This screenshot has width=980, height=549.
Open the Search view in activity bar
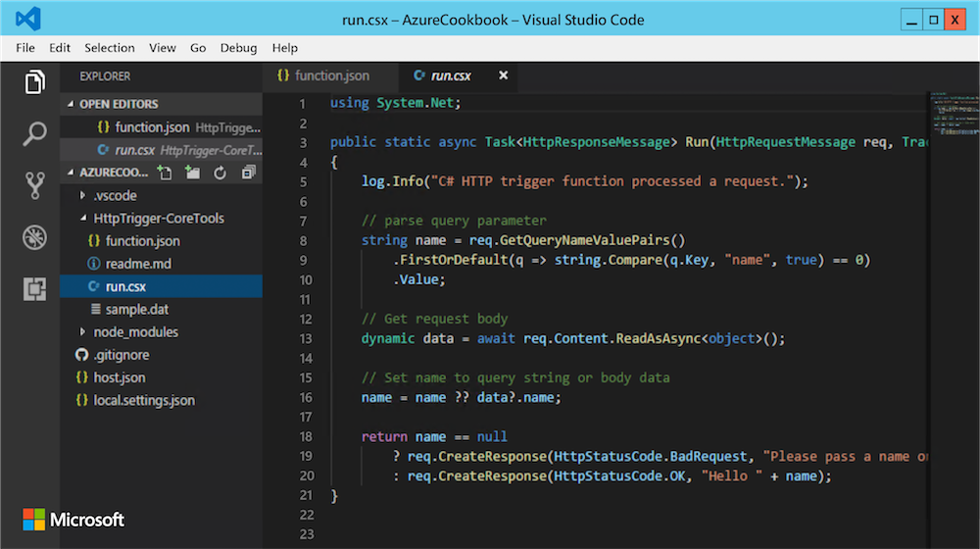click(35, 133)
